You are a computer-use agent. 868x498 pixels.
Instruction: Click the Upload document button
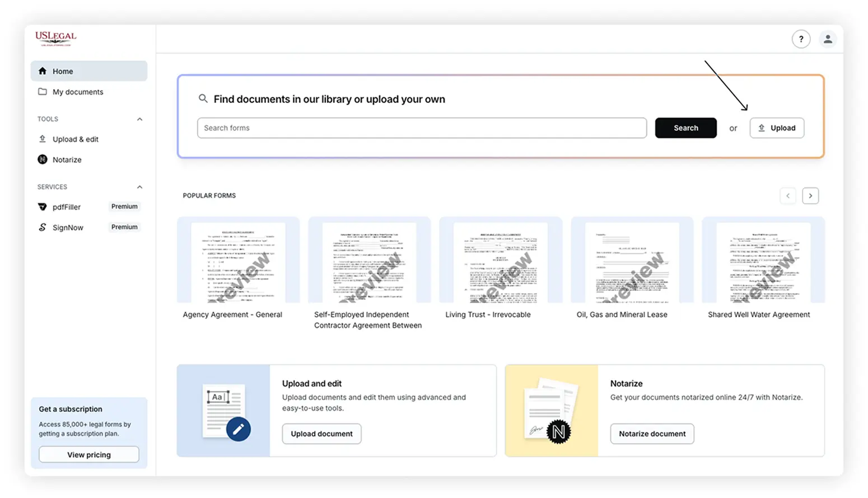pyautogui.click(x=321, y=434)
